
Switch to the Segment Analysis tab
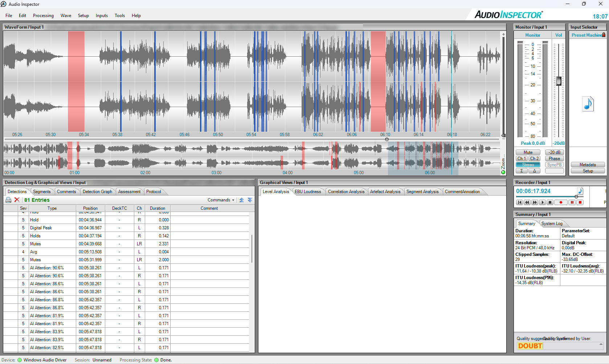422,192
